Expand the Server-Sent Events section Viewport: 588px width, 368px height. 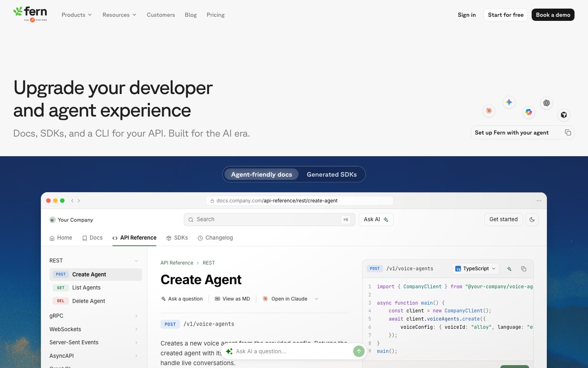pyautogui.click(x=136, y=343)
